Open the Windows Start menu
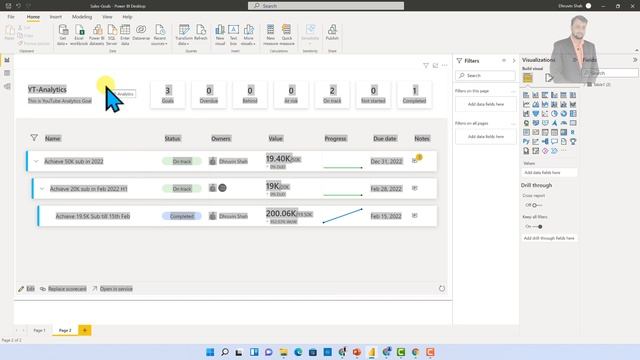 coord(210,352)
